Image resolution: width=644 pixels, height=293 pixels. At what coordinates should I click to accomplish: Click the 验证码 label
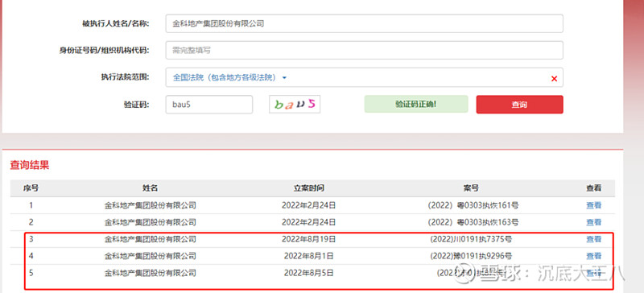click(136, 105)
